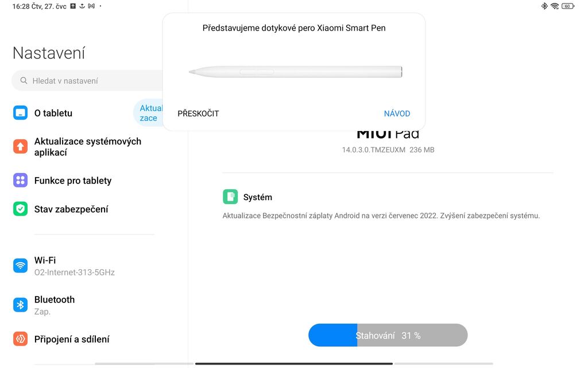Click the Aktualizace button behind the dialog
588x368 pixels.
(149, 113)
